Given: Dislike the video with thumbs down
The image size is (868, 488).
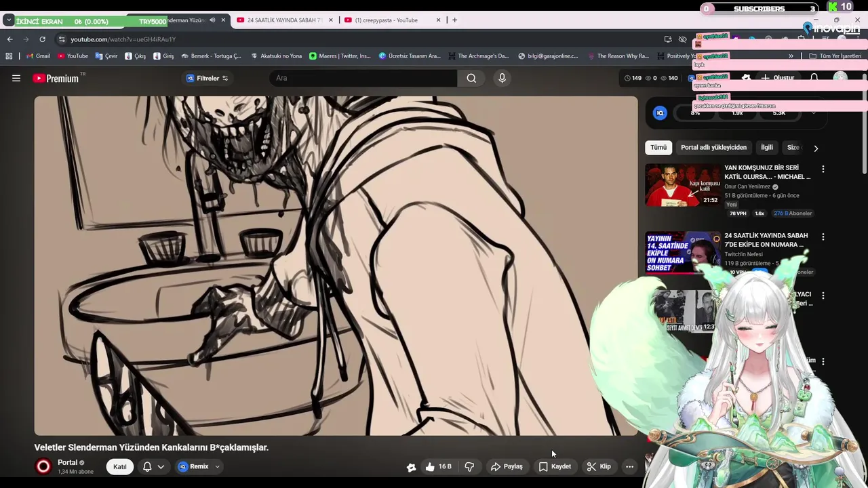Looking at the screenshot, I should [x=469, y=466].
